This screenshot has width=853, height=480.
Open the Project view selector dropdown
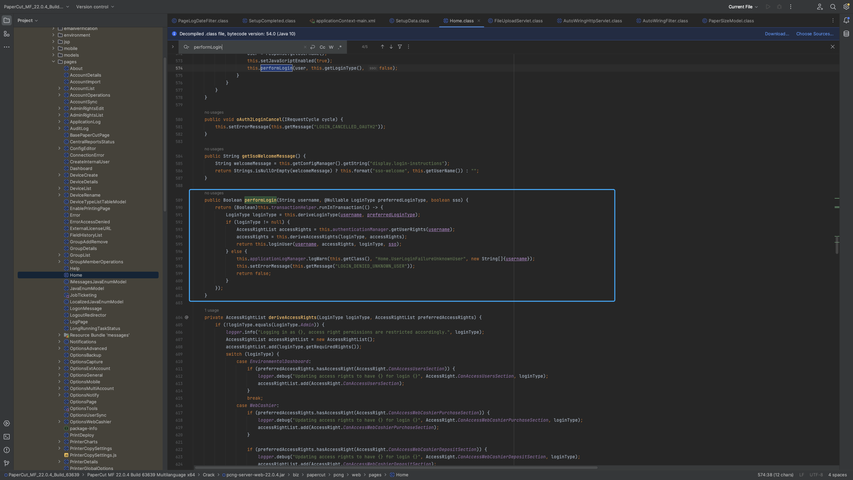[27, 20]
